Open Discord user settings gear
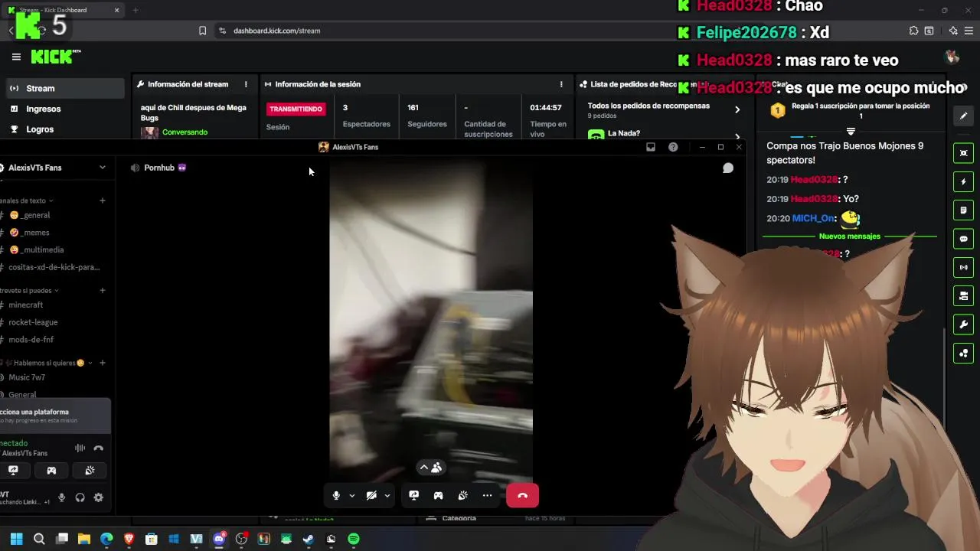 point(99,497)
